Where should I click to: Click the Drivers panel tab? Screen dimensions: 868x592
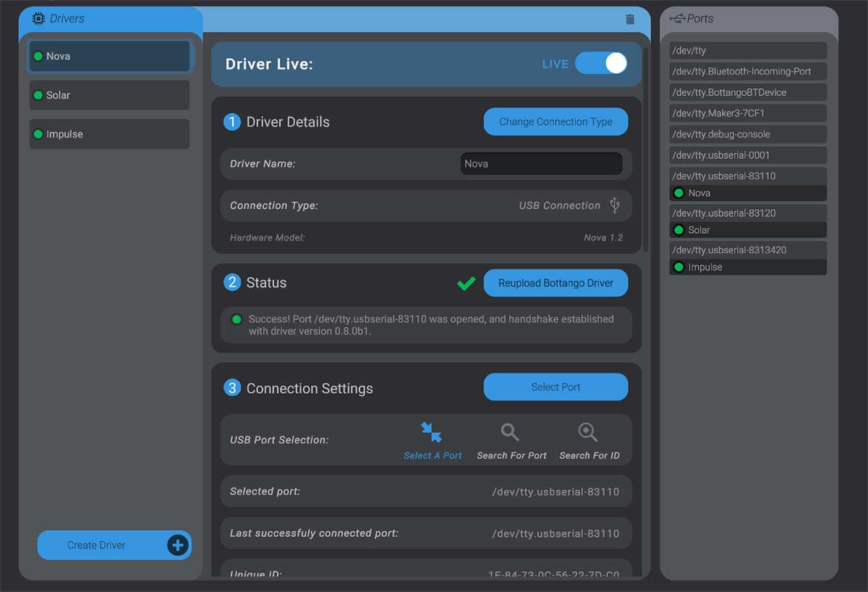coord(111,19)
